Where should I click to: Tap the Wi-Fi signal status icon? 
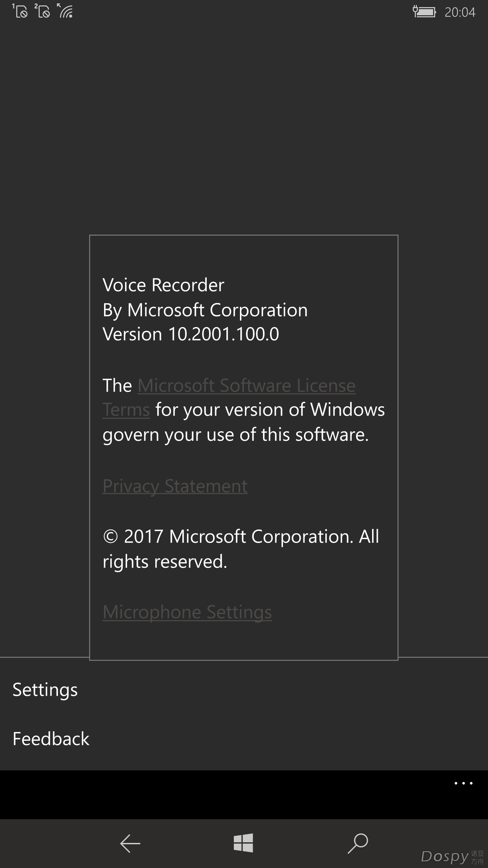65,11
